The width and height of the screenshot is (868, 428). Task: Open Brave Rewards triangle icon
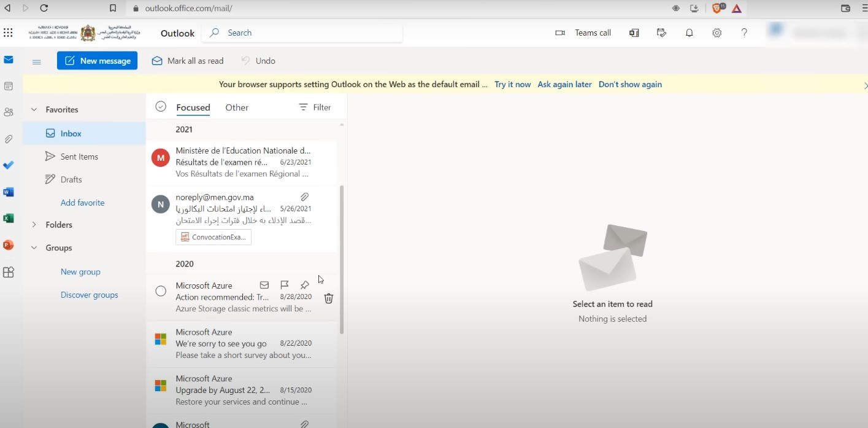pyautogui.click(x=737, y=9)
